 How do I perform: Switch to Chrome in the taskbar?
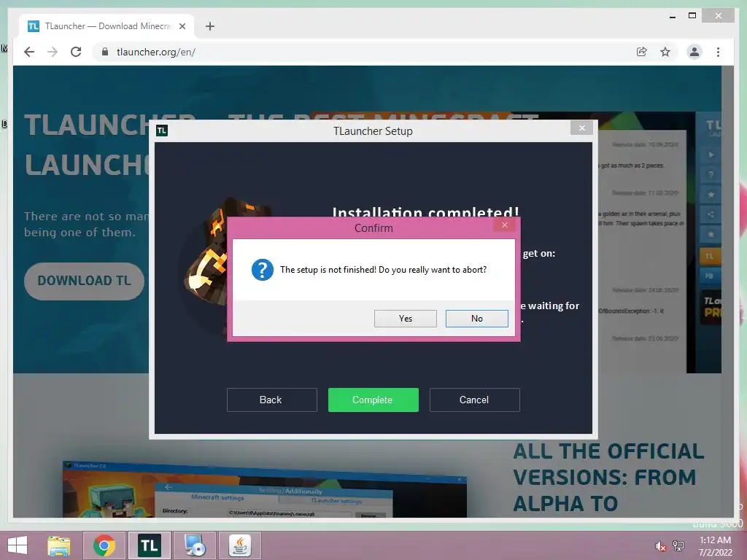tap(104, 545)
